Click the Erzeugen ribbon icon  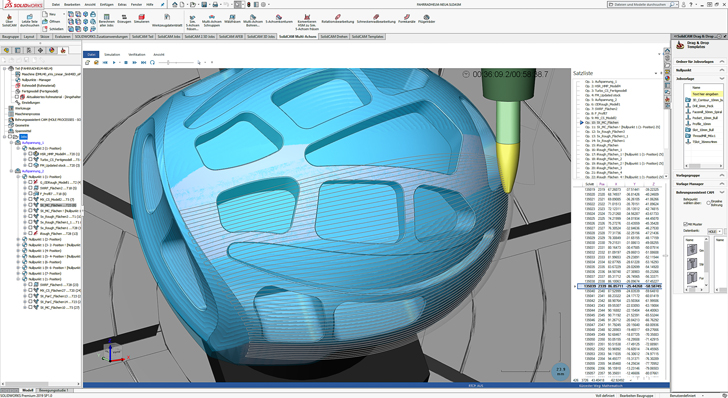click(124, 19)
